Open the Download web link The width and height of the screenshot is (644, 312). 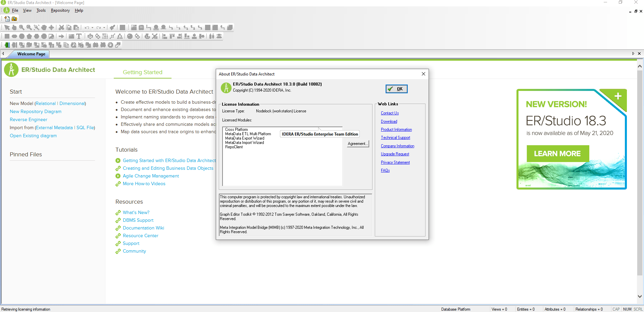[389, 121]
